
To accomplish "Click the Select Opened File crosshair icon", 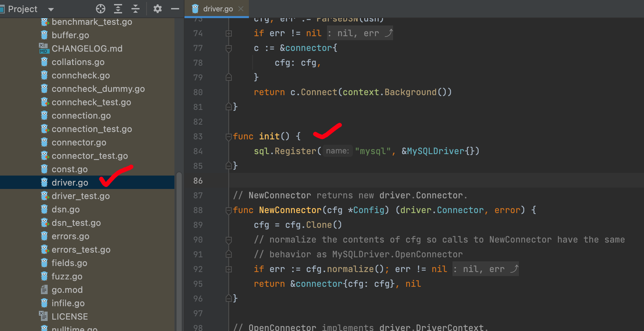I will click(100, 9).
